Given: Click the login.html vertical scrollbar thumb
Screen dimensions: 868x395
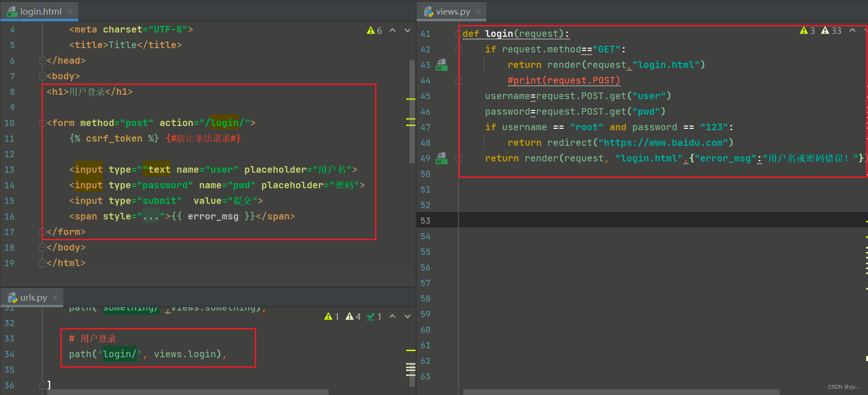Looking at the screenshot, I should pos(412,111).
